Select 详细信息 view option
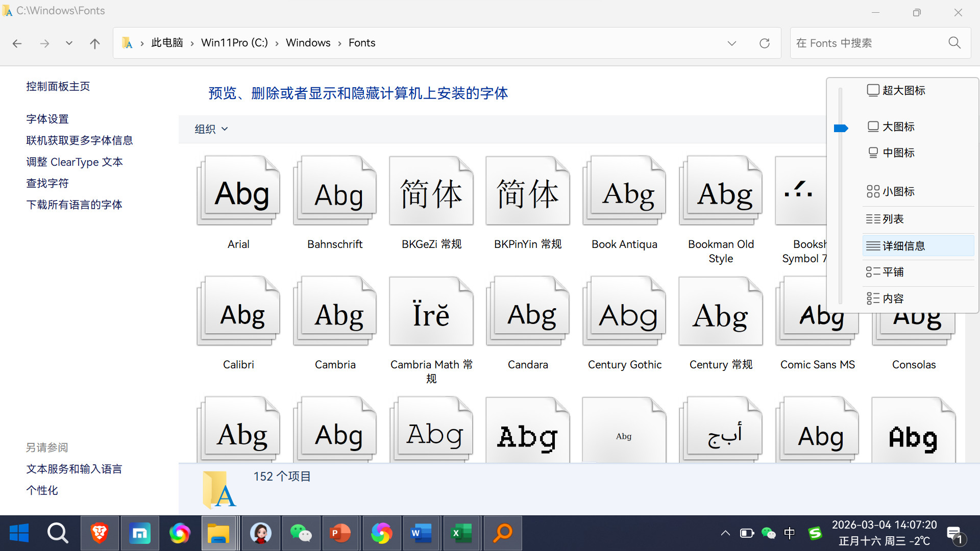980x551 pixels. pos(903,246)
